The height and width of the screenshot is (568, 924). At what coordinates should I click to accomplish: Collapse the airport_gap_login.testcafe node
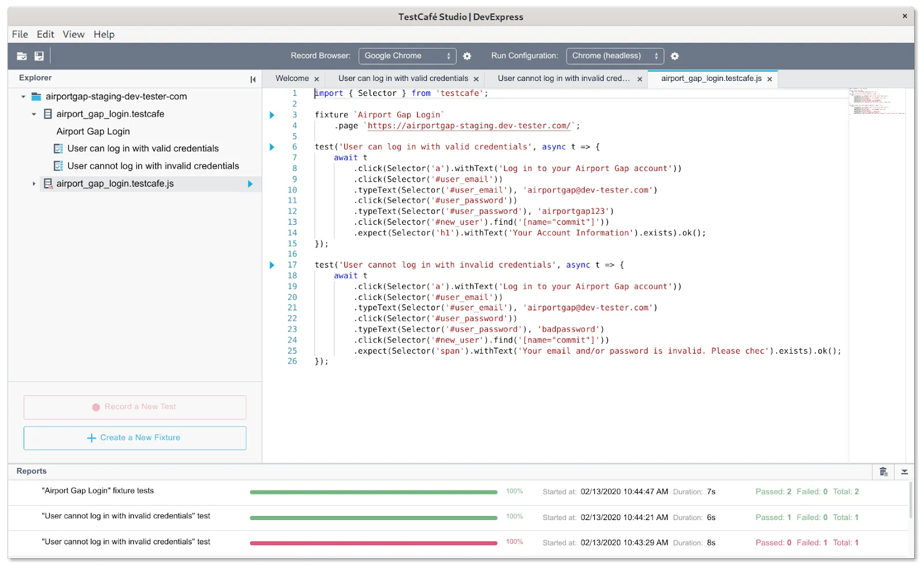point(34,114)
